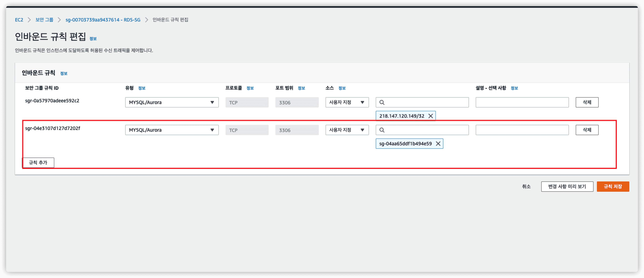Image resolution: width=644 pixels, height=278 pixels.
Task: Focus second rule description field
Action: click(x=522, y=130)
